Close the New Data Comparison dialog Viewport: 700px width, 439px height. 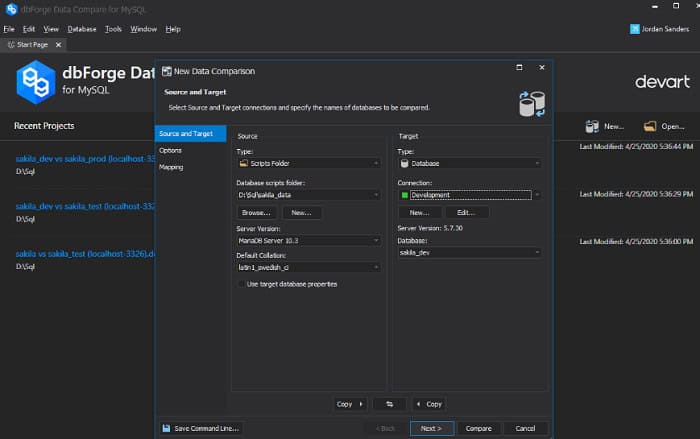tap(542, 67)
